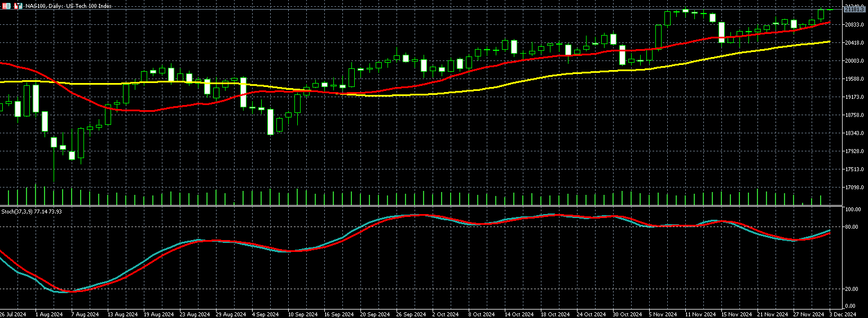Open the One Click Trading panel icon
Image resolution: width=868 pixels, height=318 pixels.
coord(6,6)
